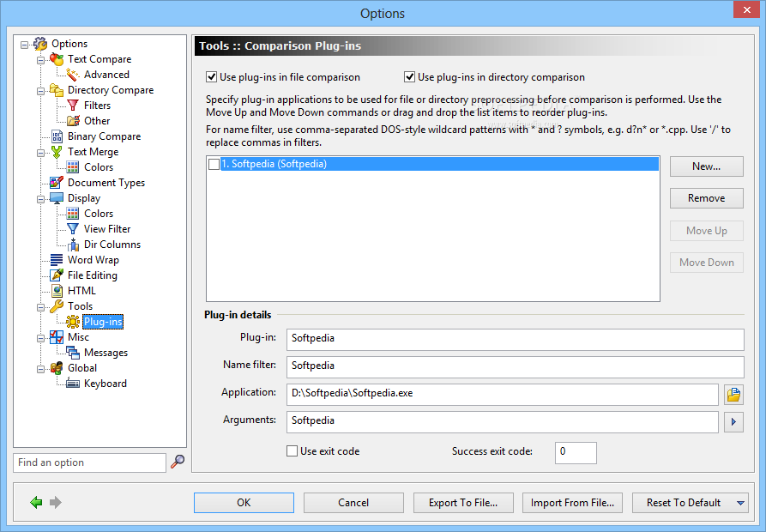Screen dimensions: 766x532
Task: Collapse the Global tree node
Action: (x=40, y=369)
